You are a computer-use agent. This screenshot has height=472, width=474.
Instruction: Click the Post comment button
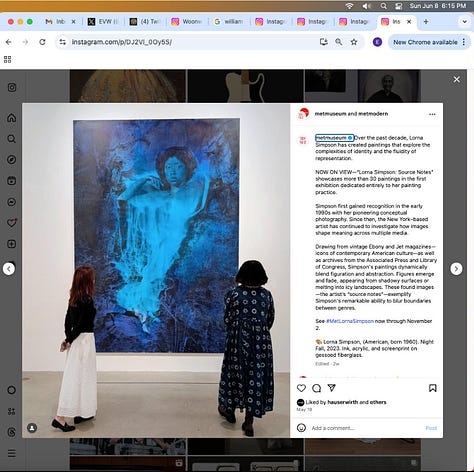pos(431,428)
